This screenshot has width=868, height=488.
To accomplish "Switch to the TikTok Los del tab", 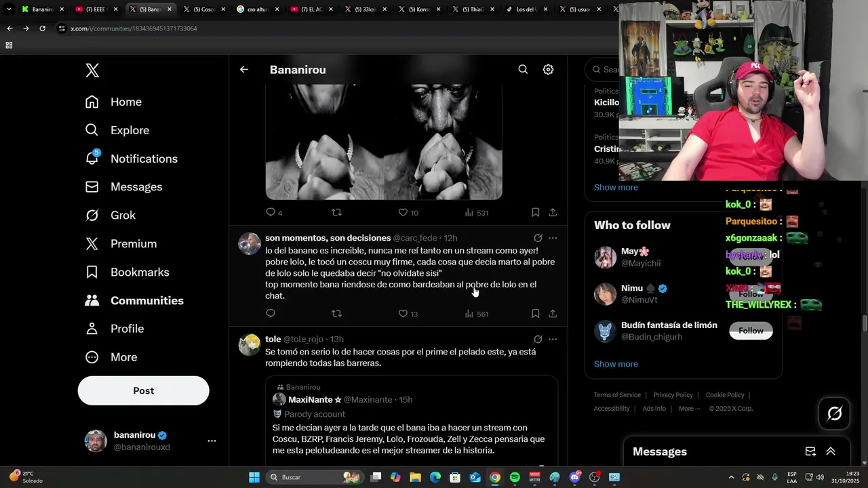I will (x=526, y=9).
